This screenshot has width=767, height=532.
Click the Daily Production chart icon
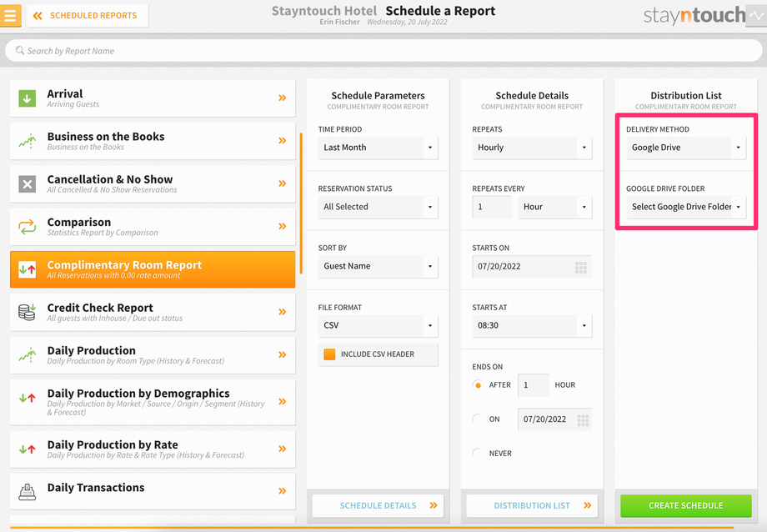click(x=28, y=355)
